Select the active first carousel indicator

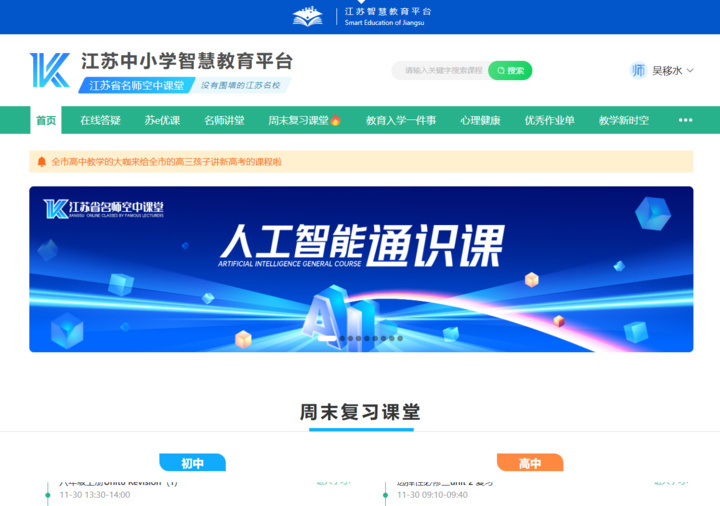coord(326,338)
